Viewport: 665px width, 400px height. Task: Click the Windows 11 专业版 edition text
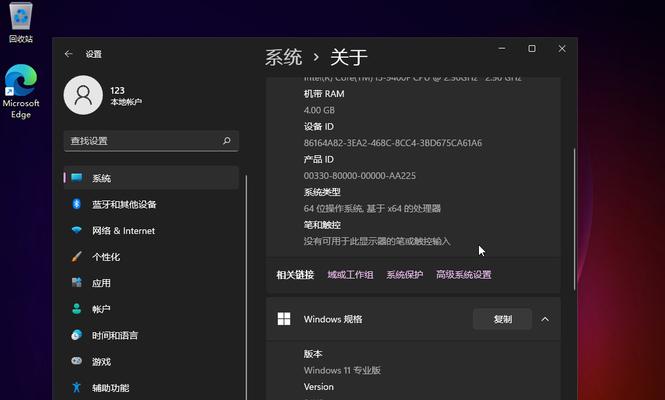[x=342, y=370]
